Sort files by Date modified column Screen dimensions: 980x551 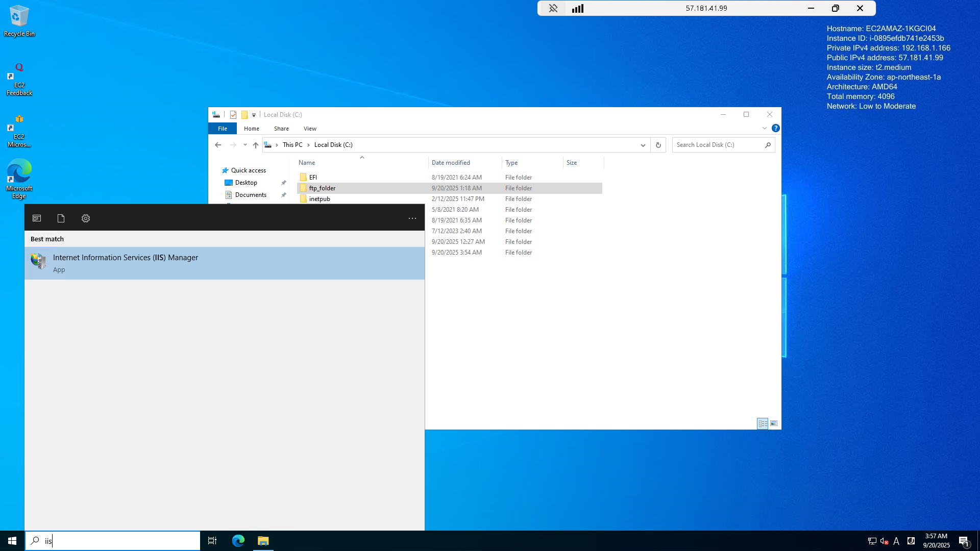click(x=451, y=163)
